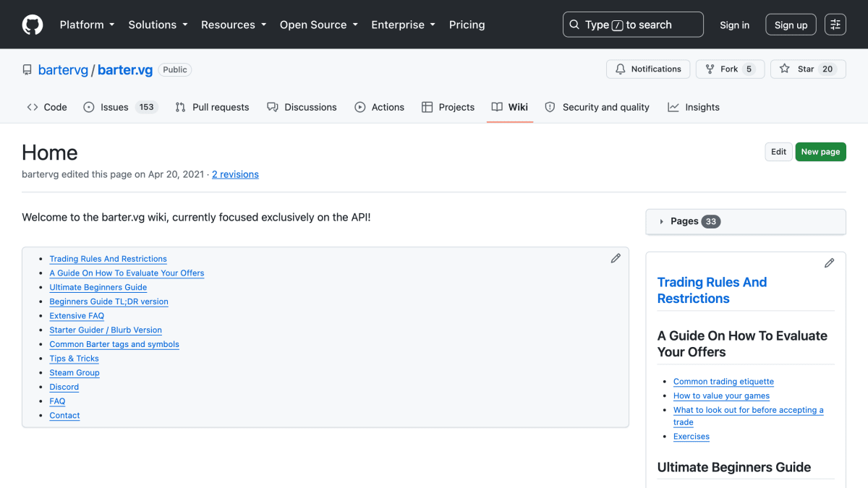868x488 pixels.
Task: Open the Exercises link
Action: [692, 437]
